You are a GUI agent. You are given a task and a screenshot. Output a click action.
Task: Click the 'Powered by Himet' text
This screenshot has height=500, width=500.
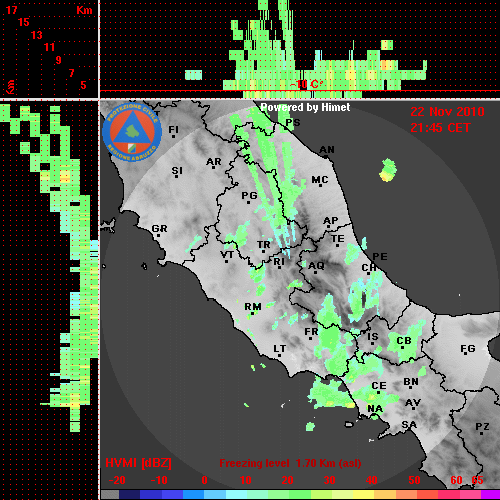click(305, 107)
